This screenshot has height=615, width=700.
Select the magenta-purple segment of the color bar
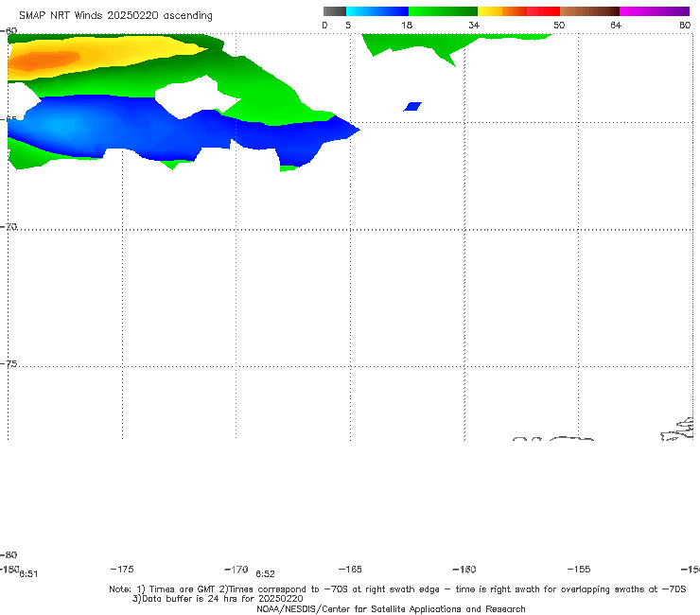tap(655, 11)
